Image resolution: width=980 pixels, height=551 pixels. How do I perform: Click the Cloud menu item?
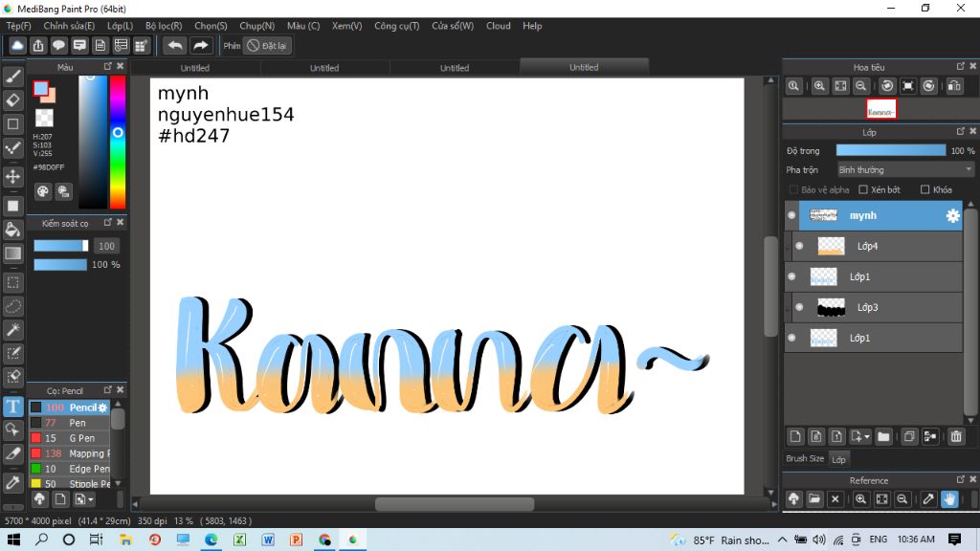pyautogui.click(x=498, y=26)
